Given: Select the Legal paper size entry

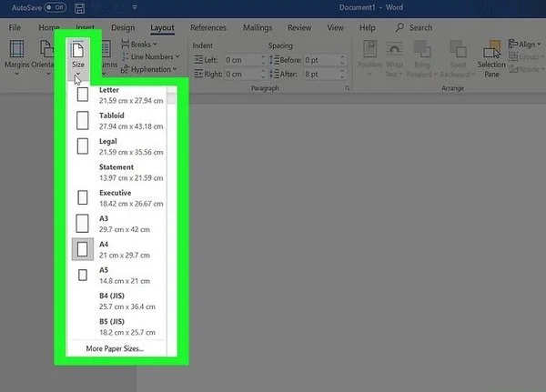Looking at the screenshot, I should [120, 146].
